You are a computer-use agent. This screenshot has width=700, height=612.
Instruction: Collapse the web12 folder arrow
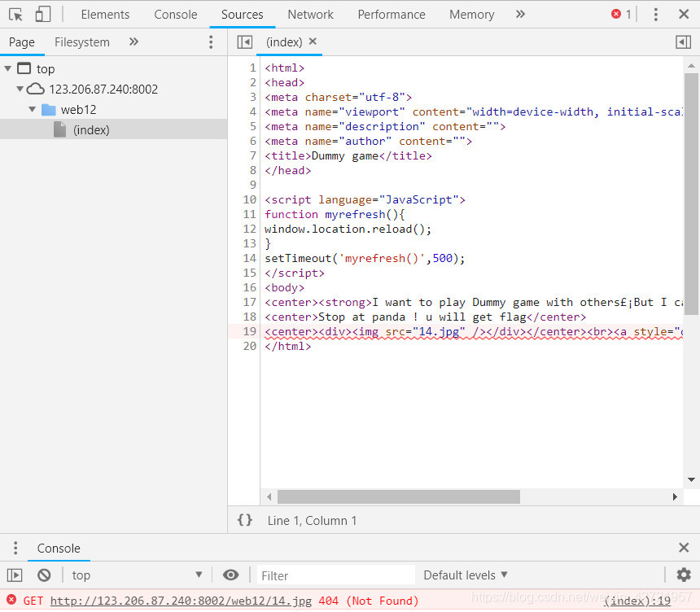coord(32,109)
